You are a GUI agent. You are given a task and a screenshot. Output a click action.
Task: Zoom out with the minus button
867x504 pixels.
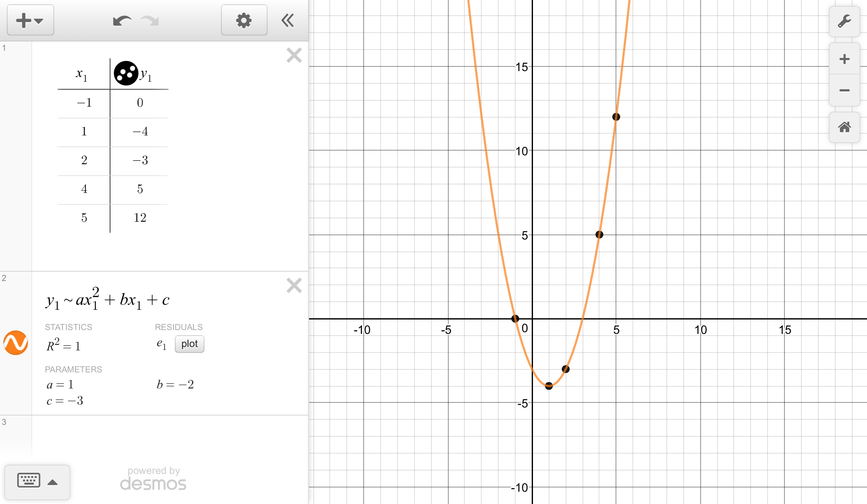[x=844, y=90]
